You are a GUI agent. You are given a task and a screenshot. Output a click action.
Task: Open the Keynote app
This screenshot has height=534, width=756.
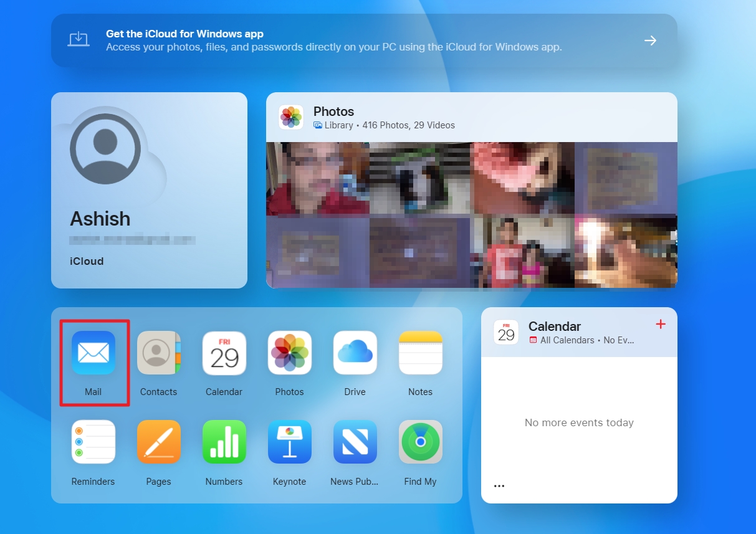[290, 442]
